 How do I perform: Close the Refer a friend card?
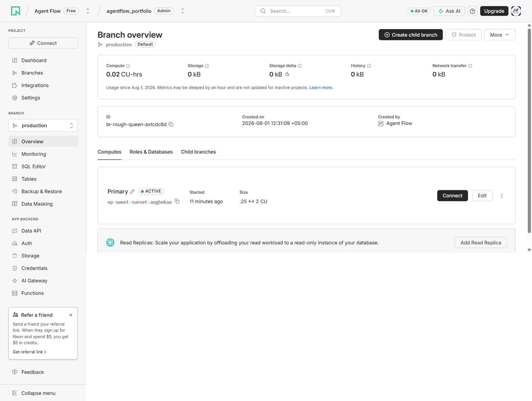point(71,315)
